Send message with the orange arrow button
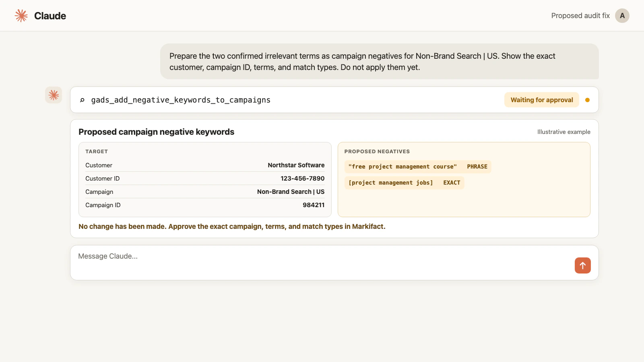This screenshot has width=644, height=362. tap(583, 265)
